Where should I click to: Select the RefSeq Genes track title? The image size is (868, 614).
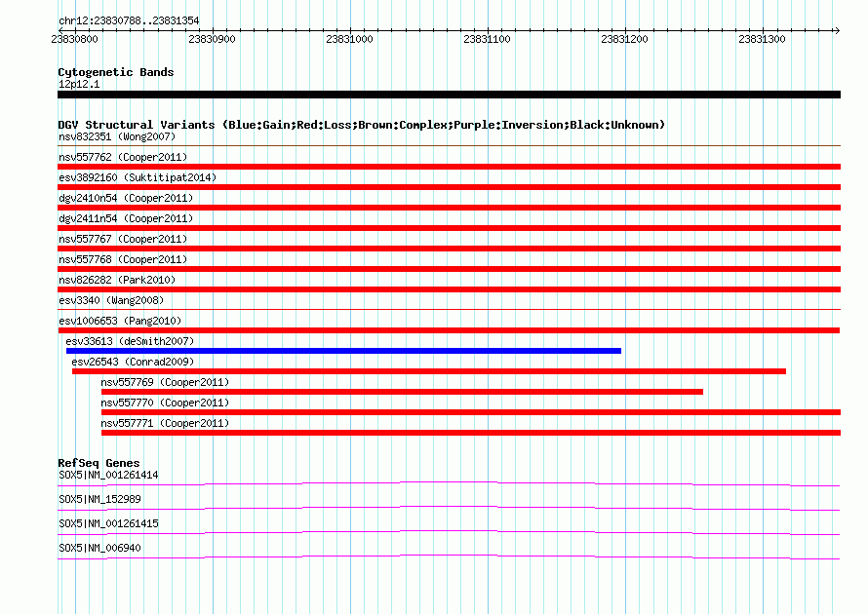(99, 463)
